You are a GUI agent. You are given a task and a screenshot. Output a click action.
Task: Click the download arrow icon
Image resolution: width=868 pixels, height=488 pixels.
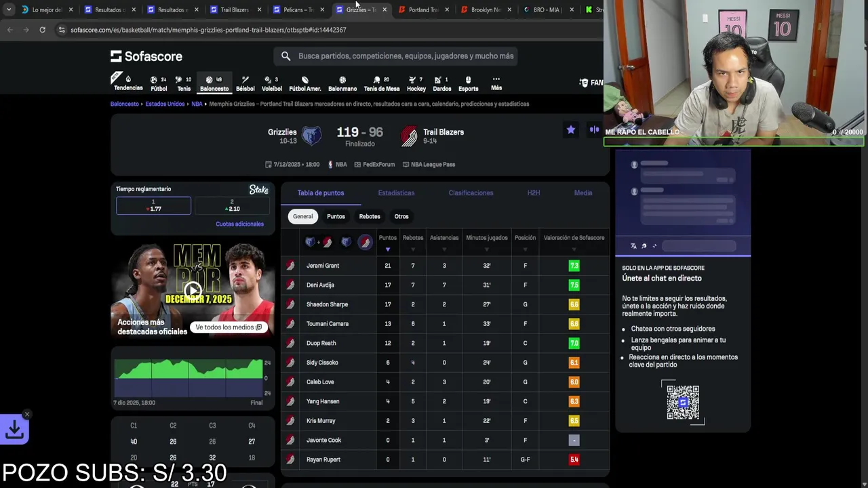click(x=14, y=430)
